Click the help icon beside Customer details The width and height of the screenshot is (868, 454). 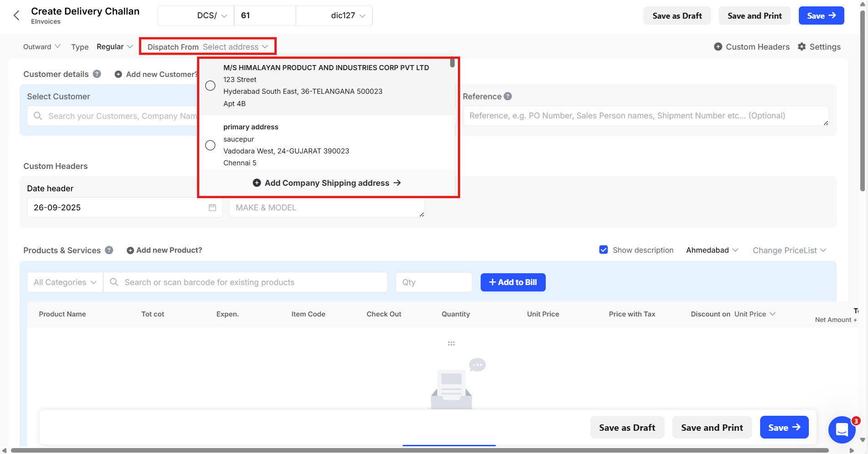coord(97,74)
